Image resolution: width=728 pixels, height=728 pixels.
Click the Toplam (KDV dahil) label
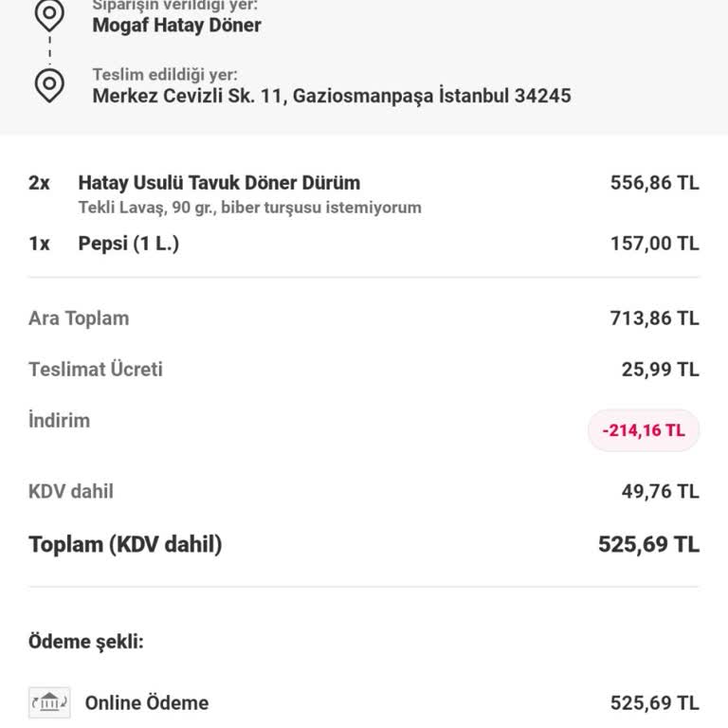[x=125, y=545]
